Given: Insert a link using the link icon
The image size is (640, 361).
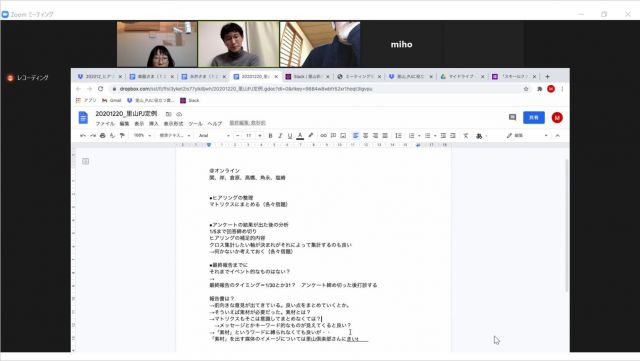Looking at the screenshot, I should [x=323, y=136].
